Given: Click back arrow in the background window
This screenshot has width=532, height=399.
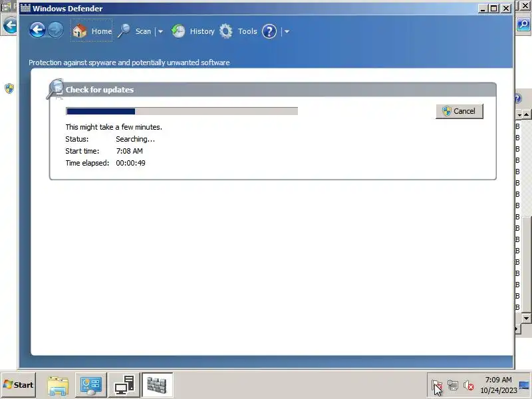Looking at the screenshot, I should point(10,25).
